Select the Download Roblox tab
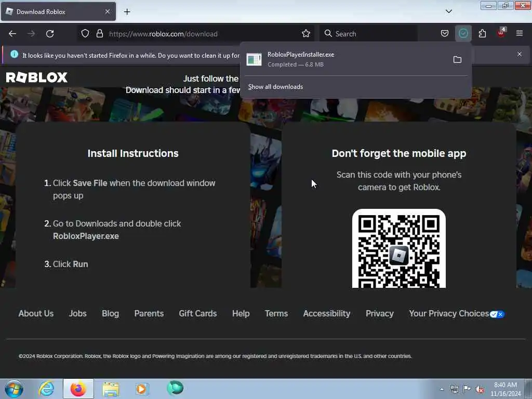The width and height of the screenshot is (532, 399). pyautogui.click(x=58, y=11)
